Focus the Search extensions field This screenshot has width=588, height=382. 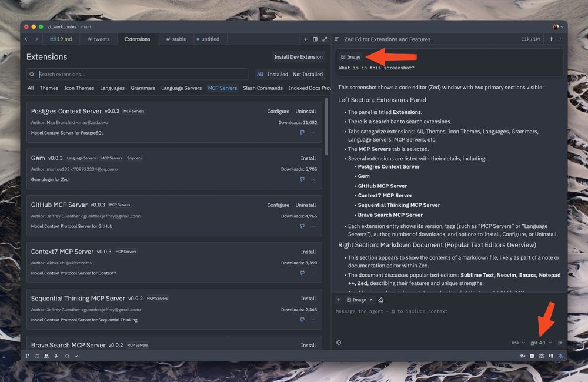(138, 74)
